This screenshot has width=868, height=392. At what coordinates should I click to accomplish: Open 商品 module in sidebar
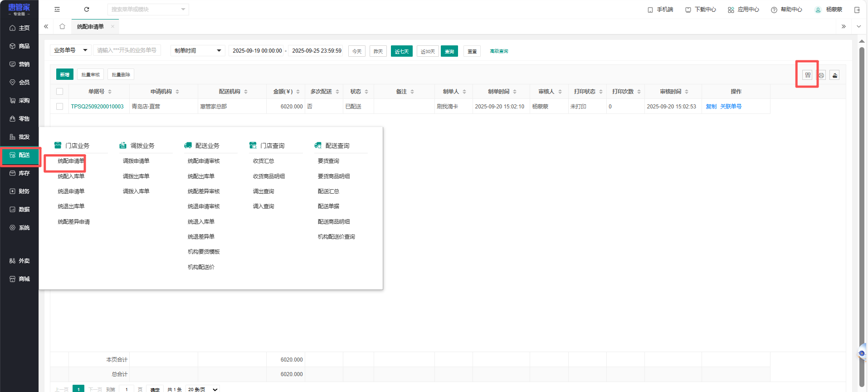(x=20, y=46)
